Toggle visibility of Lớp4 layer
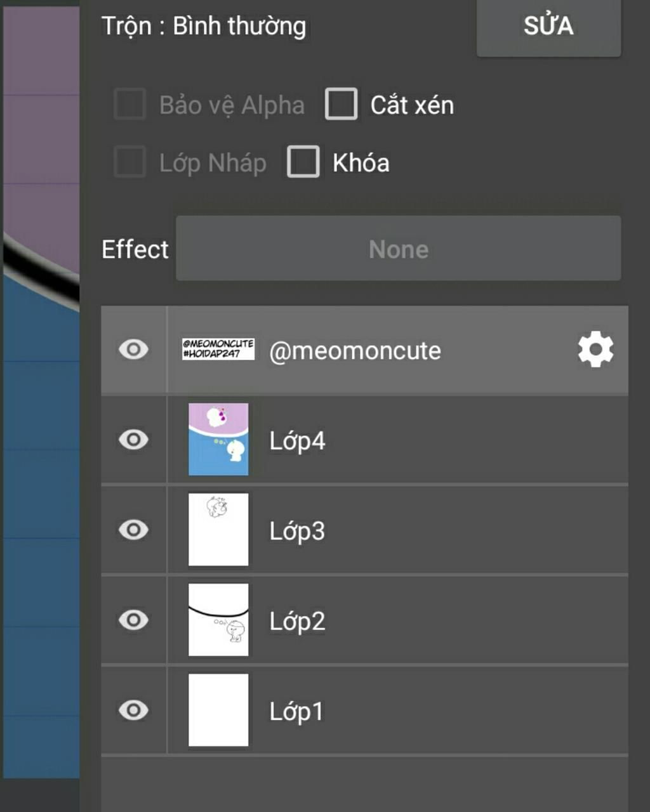The image size is (650, 812). pos(133,440)
